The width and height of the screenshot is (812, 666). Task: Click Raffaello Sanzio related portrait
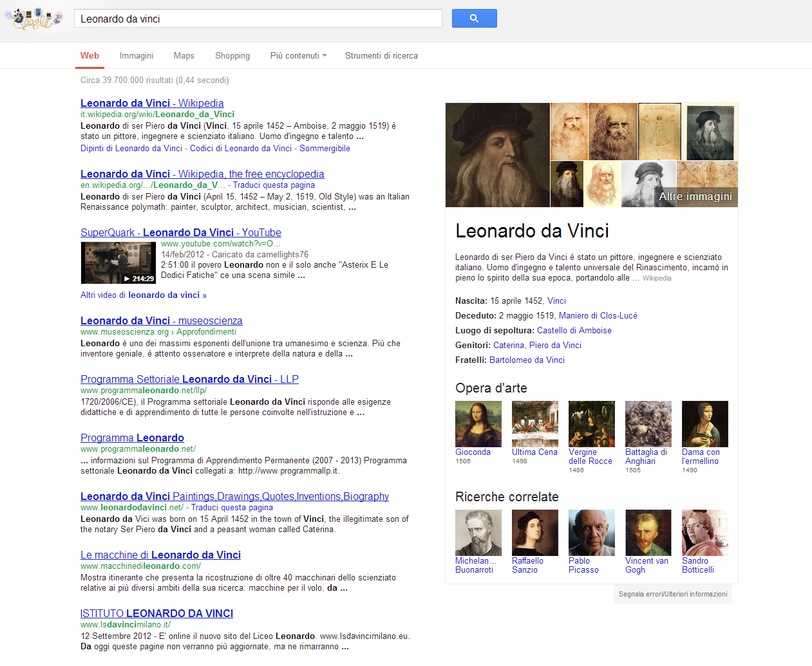click(535, 533)
